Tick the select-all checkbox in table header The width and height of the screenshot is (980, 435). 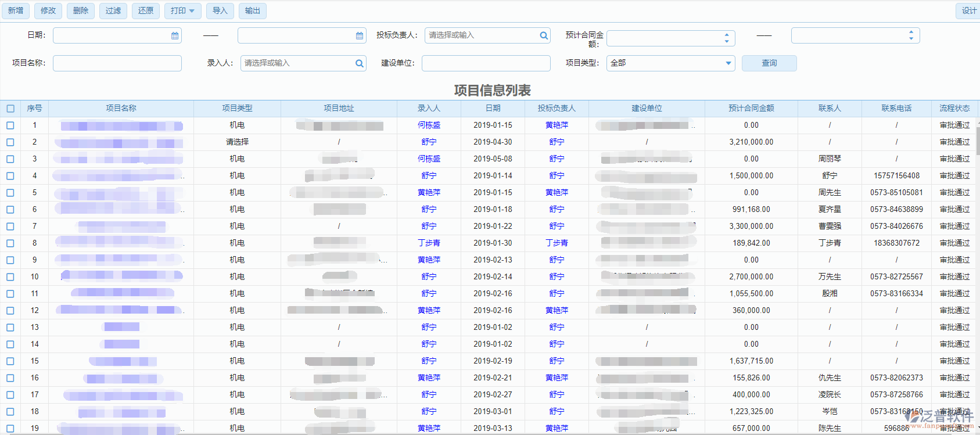[10, 109]
